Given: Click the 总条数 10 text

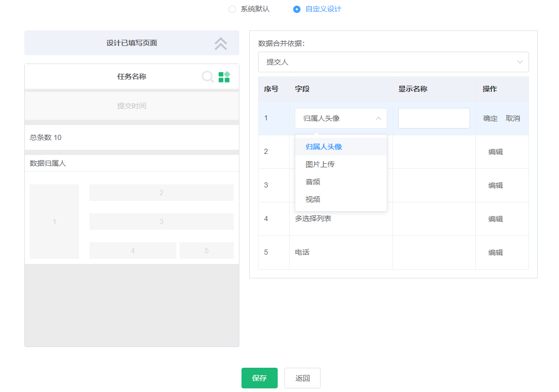Looking at the screenshot, I should coord(46,137).
